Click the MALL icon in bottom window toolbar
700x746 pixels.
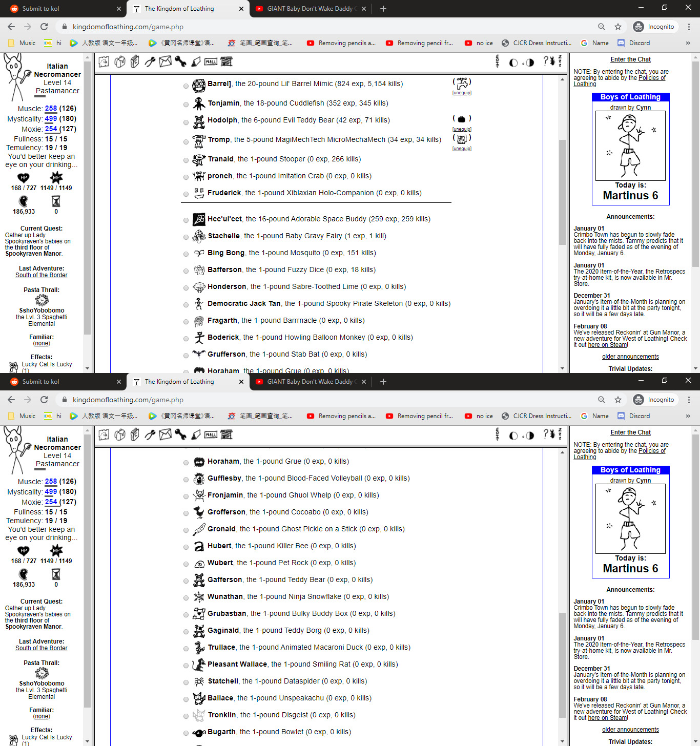[x=211, y=435]
